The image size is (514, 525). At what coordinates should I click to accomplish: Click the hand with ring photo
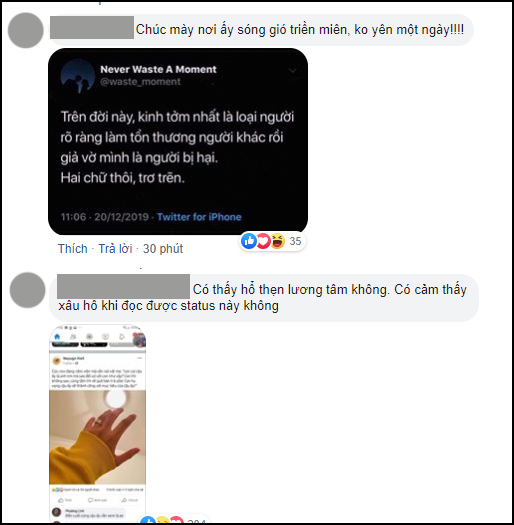tap(97, 437)
